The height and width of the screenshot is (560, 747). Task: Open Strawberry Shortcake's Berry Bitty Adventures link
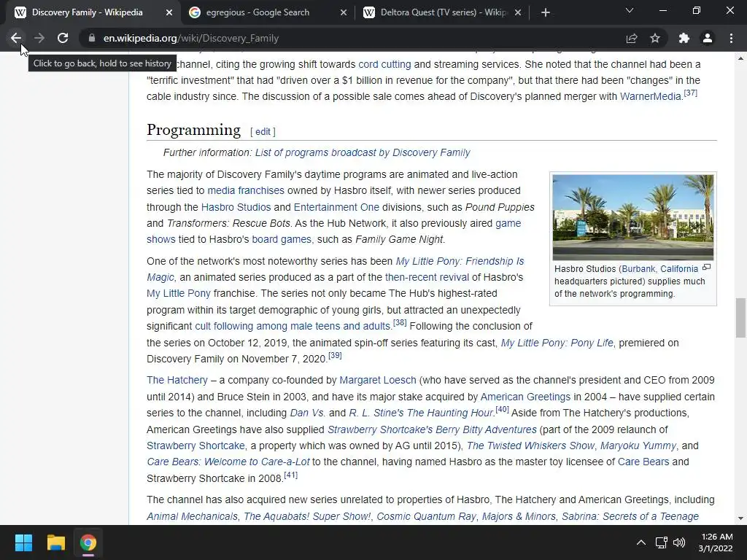tap(432, 429)
